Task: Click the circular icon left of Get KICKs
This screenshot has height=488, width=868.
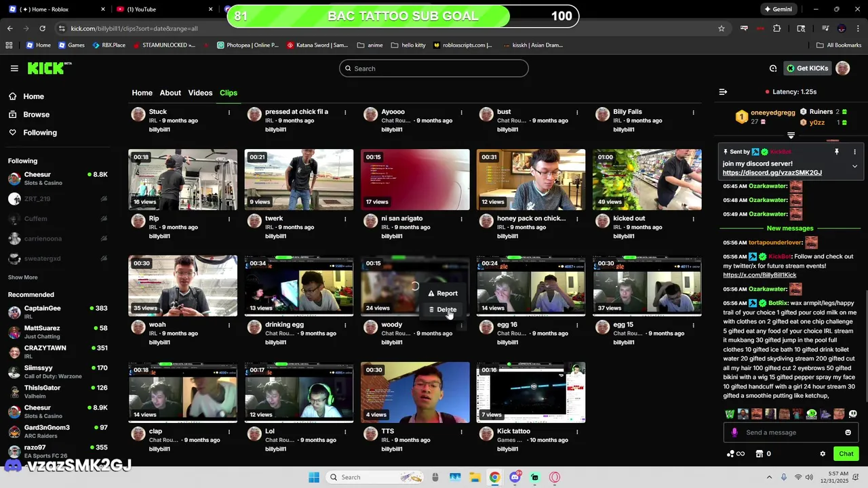Action: coord(773,68)
